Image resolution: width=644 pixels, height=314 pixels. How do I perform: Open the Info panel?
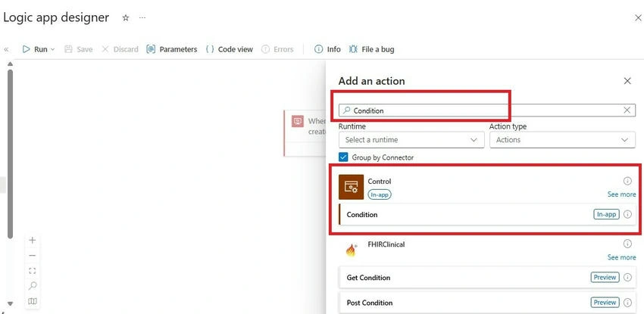327,49
